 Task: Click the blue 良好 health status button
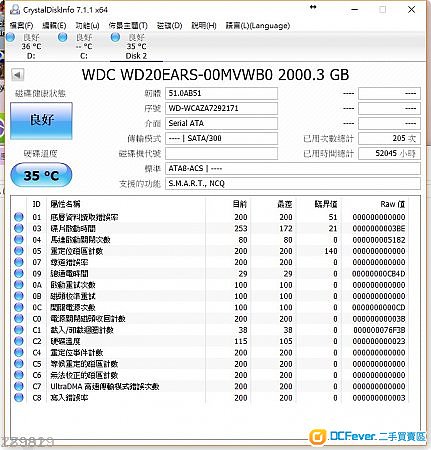(41, 121)
